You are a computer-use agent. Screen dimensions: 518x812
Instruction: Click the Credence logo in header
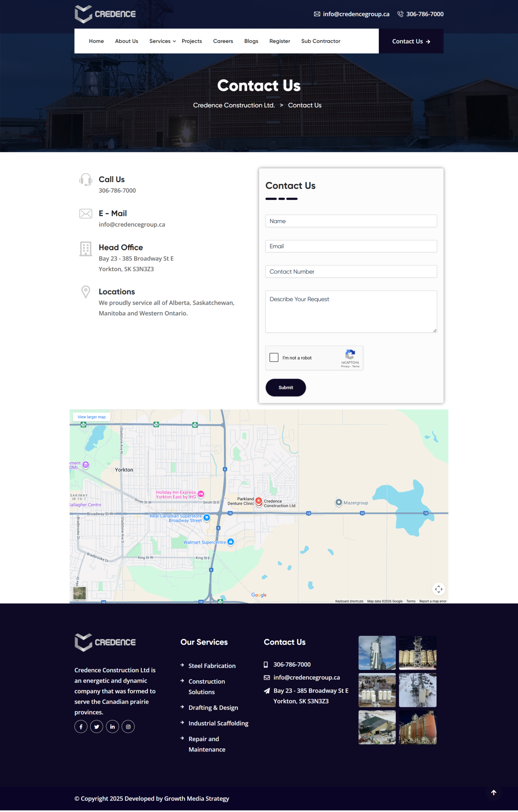coord(105,14)
